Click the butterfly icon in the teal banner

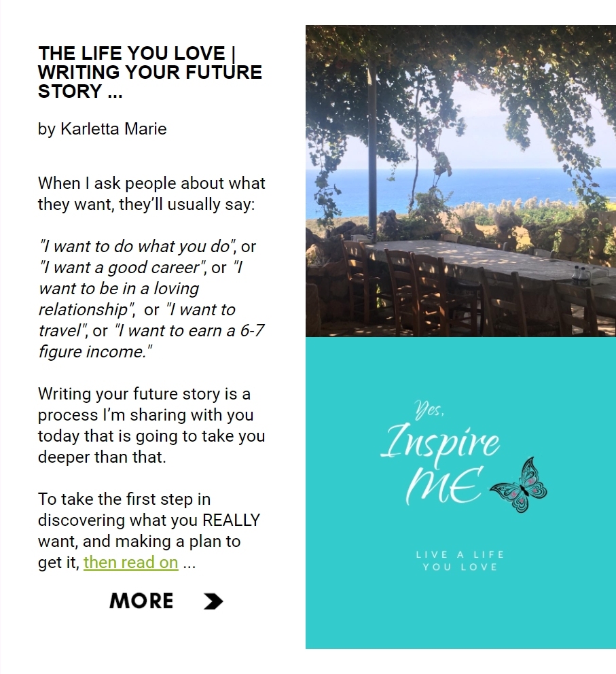(x=518, y=485)
